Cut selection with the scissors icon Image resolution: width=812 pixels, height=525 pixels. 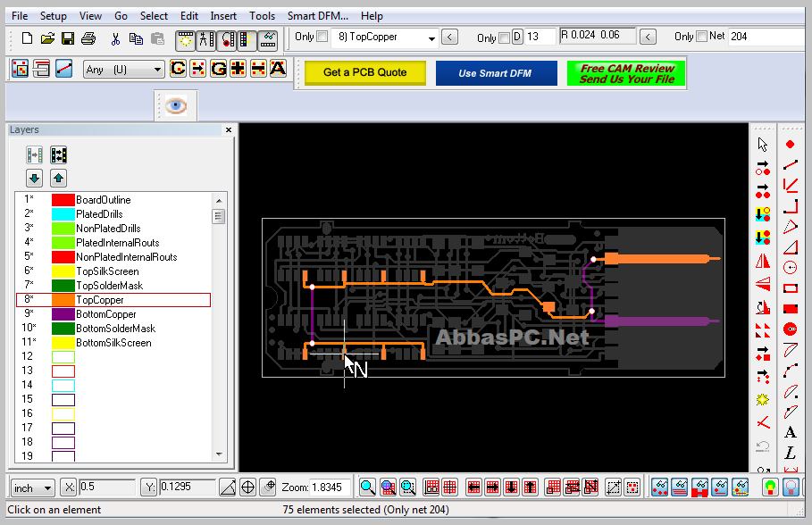tap(115, 38)
